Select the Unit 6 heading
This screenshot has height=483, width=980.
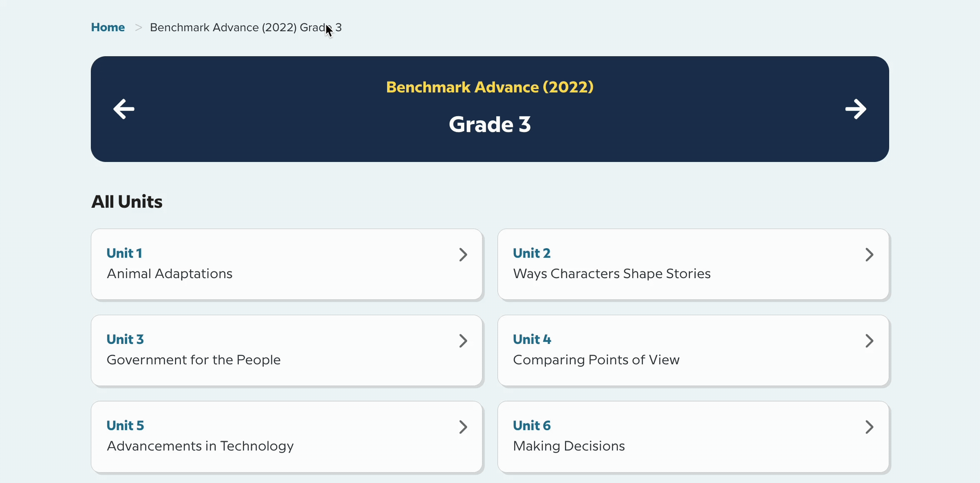pyautogui.click(x=532, y=426)
